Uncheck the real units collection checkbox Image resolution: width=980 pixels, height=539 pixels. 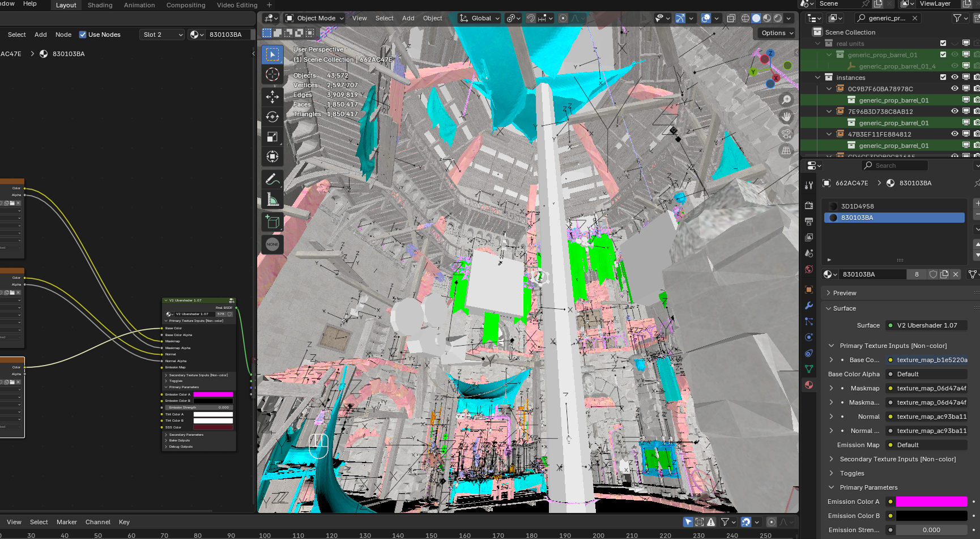(943, 44)
